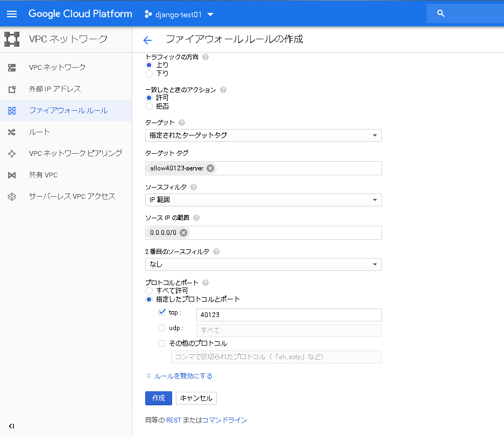Go back with the left arrow
Screen dimensions: 504x437
coord(147,40)
